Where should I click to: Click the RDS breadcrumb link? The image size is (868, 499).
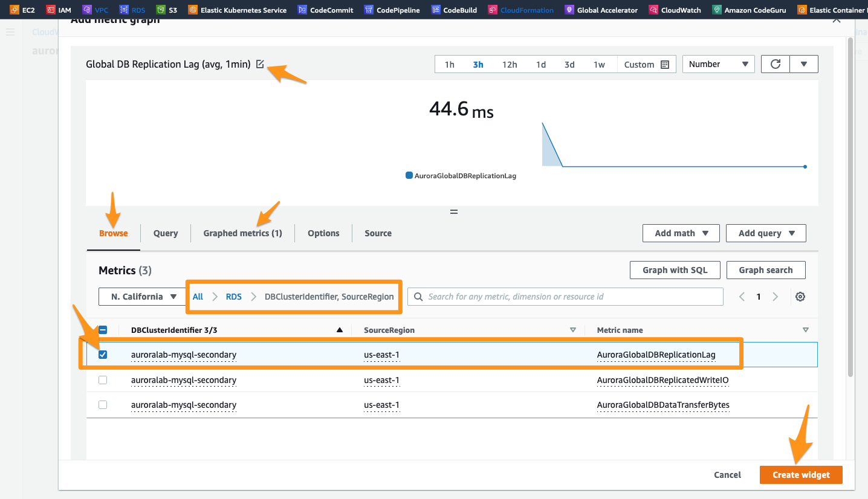[234, 297]
